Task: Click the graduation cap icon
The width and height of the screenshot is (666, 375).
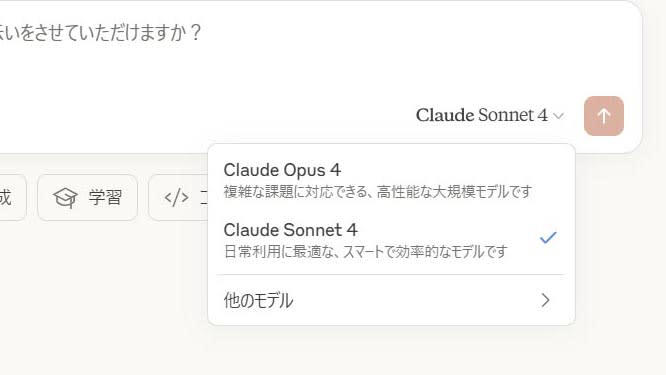Action: 65,198
